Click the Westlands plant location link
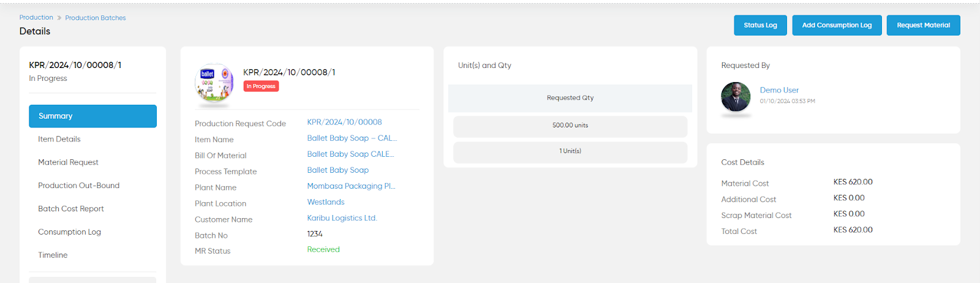Image resolution: width=980 pixels, height=283 pixels. tap(326, 202)
